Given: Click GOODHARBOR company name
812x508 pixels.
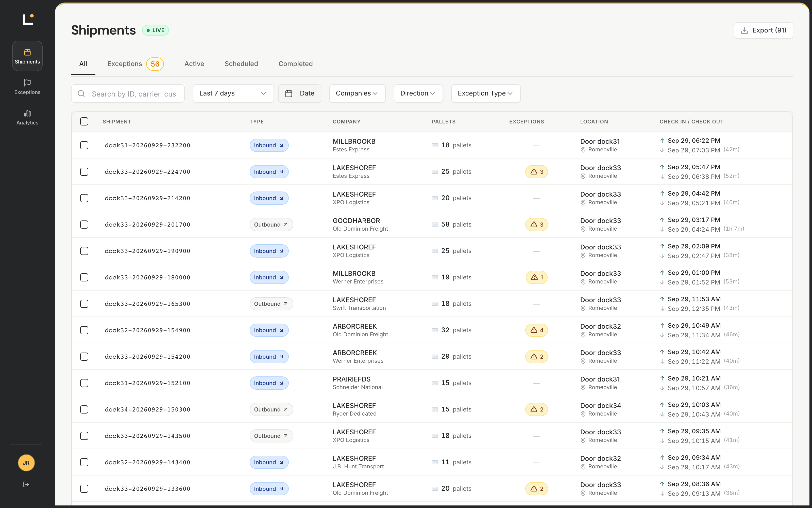Looking at the screenshot, I should pos(356,221).
